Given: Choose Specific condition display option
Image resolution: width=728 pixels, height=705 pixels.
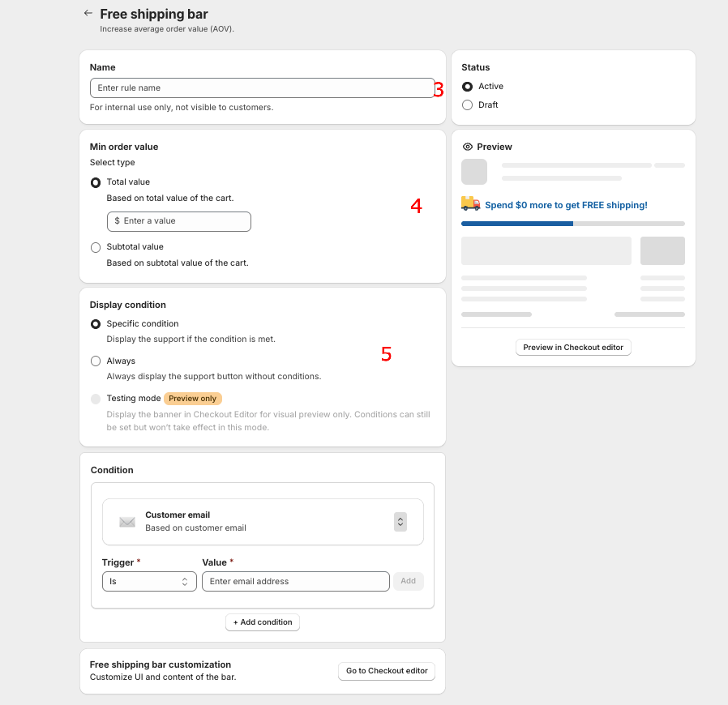Looking at the screenshot, I should point(96,324).
